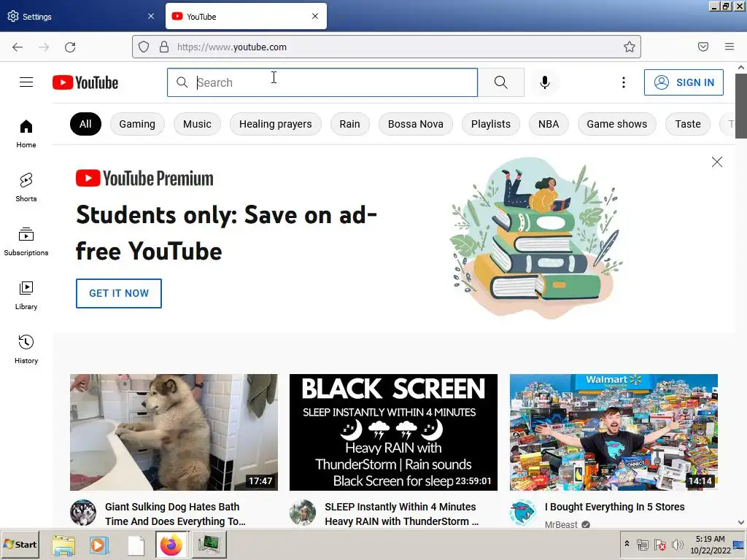747x560 pixels.
Task: Select the NBA filter chip
Action: pyautogui.click(x=549, y=124)
